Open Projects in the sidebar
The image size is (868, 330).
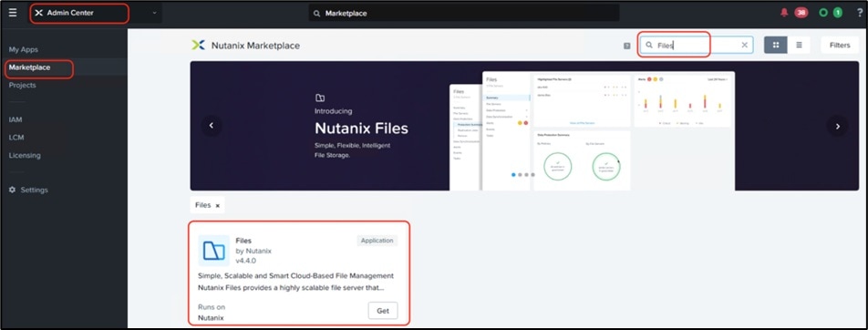(x=22, y=86)
